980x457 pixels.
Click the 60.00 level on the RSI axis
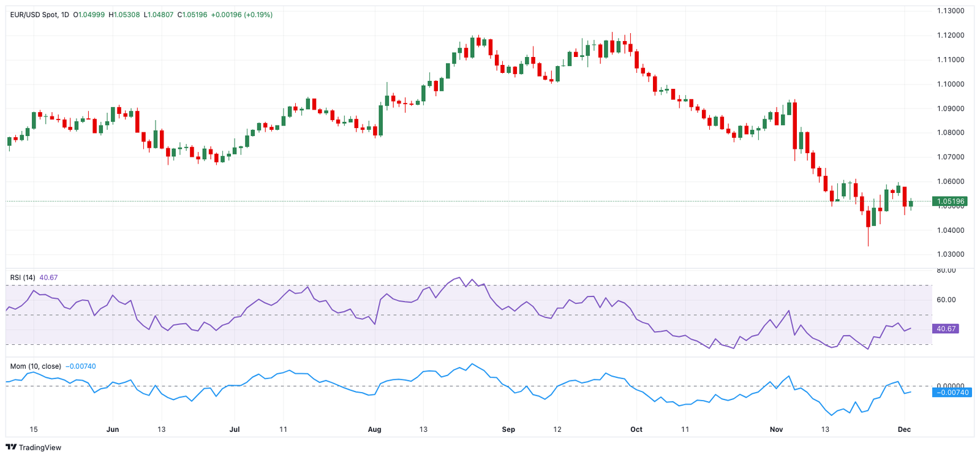coord(946,300)
